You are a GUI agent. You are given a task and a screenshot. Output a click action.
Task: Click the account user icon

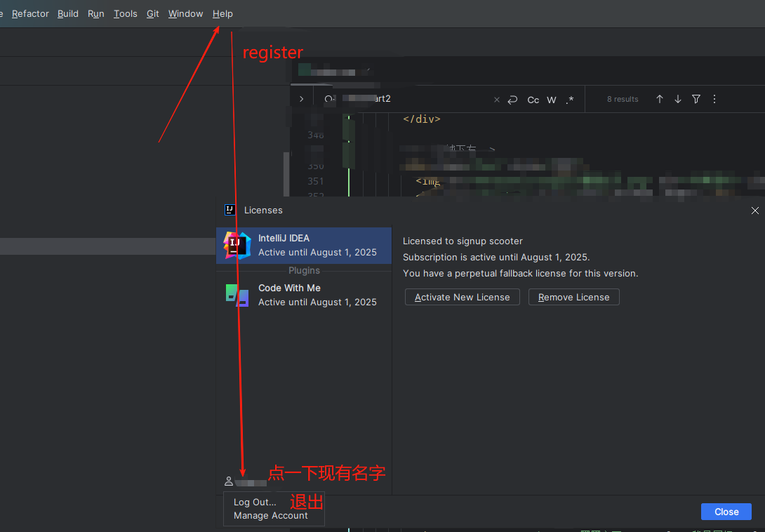point(228,481)
